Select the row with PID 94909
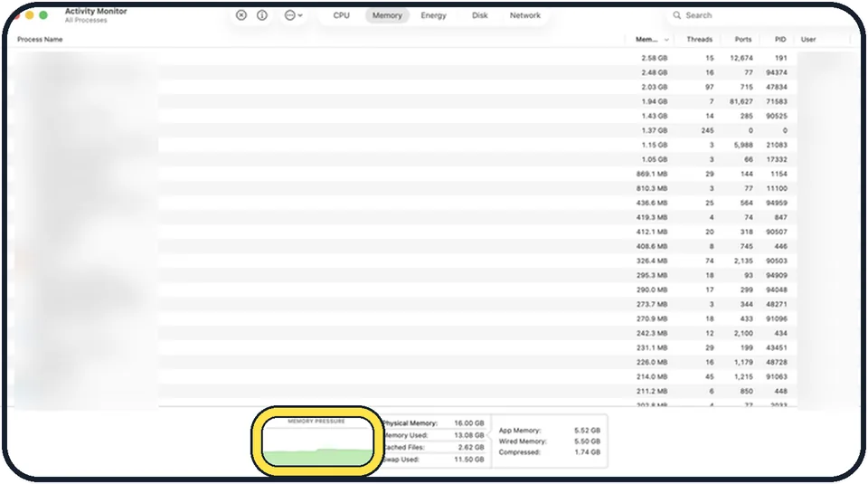Image resolution: width=868 pixels, height=484 pixels. click(432, 275)
